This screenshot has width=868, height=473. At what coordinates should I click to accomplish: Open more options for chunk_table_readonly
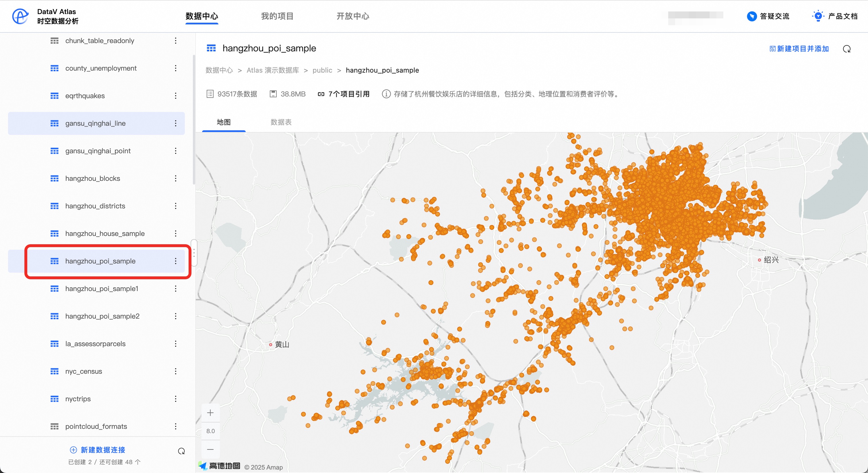click(x=176, y=41)
